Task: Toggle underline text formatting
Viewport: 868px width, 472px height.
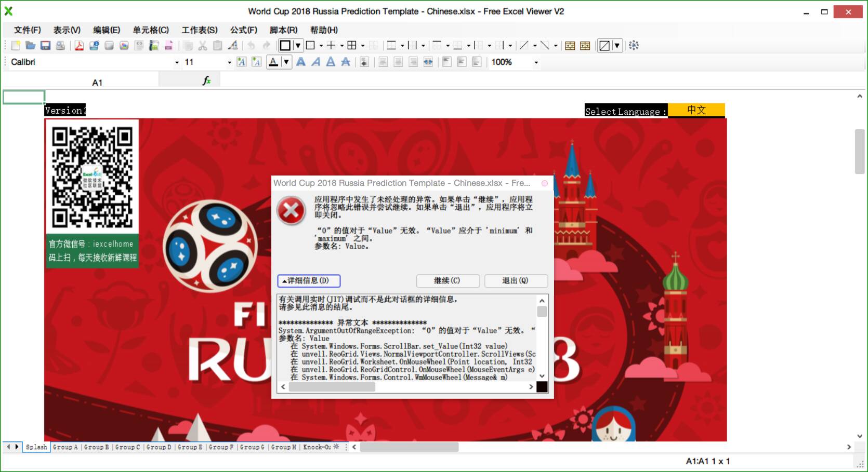Action: tap(331, 62)
